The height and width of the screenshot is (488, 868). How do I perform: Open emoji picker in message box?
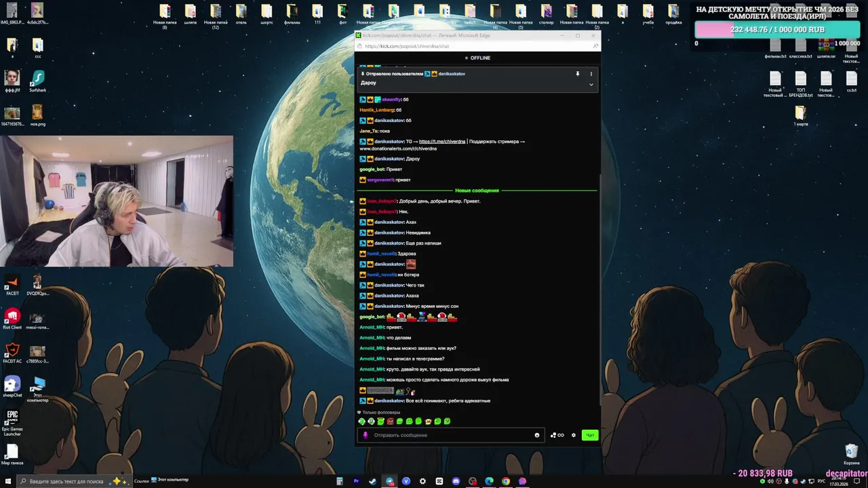point(537,435)
